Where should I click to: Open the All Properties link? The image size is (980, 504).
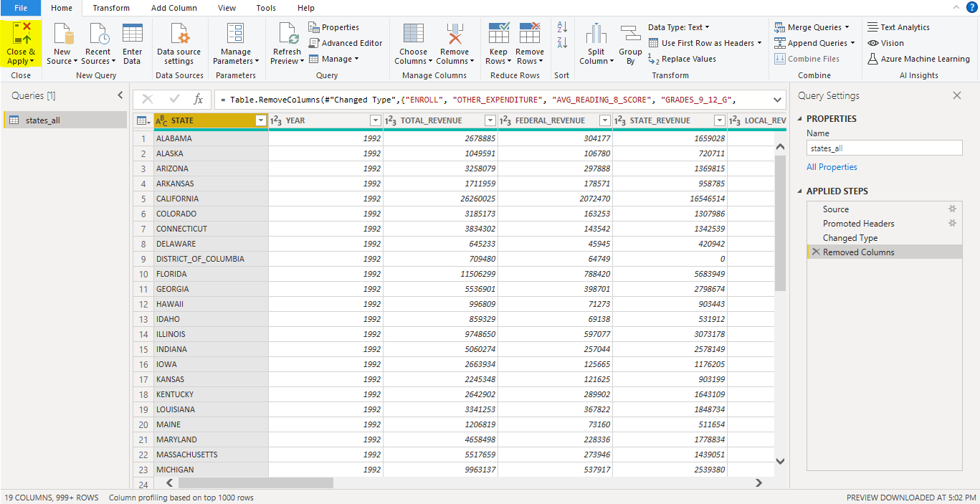[832, 166]
